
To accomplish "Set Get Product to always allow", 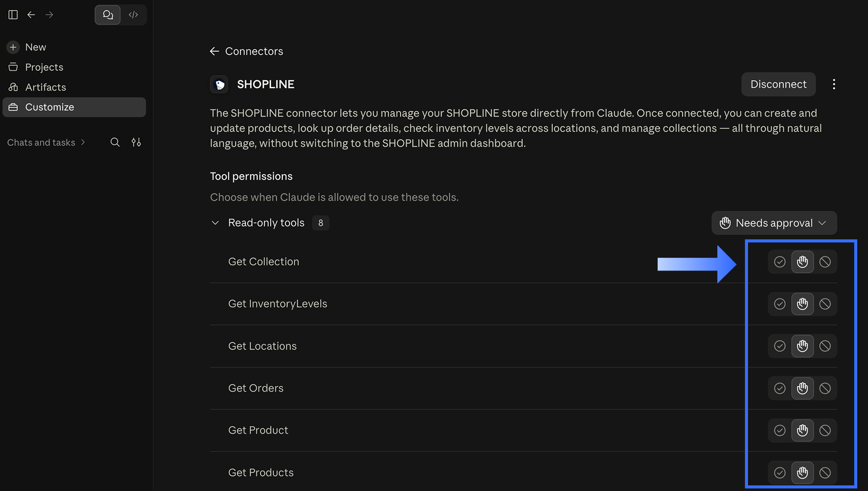I will click(x=780, y=430).
